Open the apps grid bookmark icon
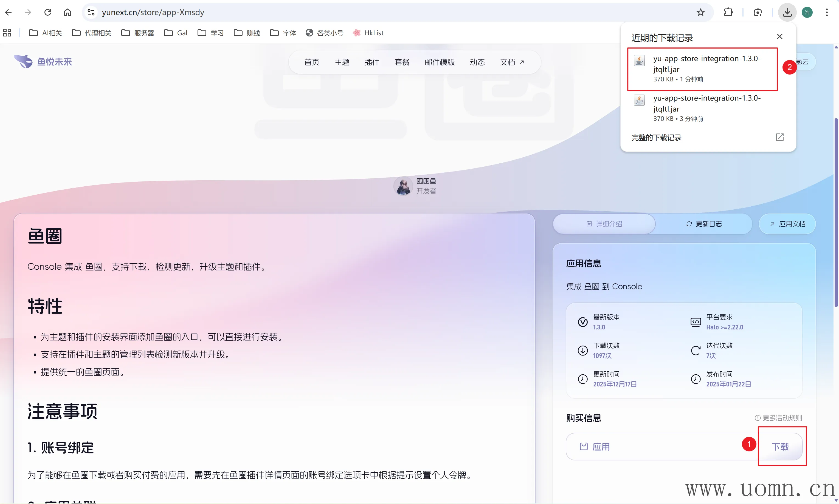Viewport: 839px width, 504px height. 7,33
